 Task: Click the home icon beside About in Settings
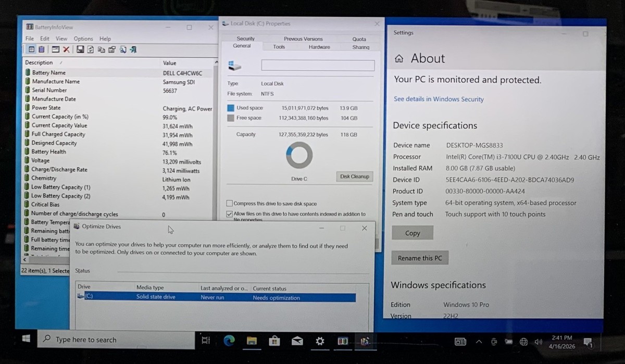399,59
